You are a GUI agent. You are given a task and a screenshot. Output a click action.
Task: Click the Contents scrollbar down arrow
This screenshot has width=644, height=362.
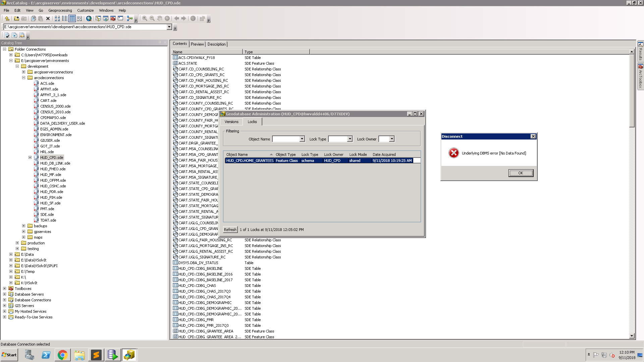click(632, 336)
